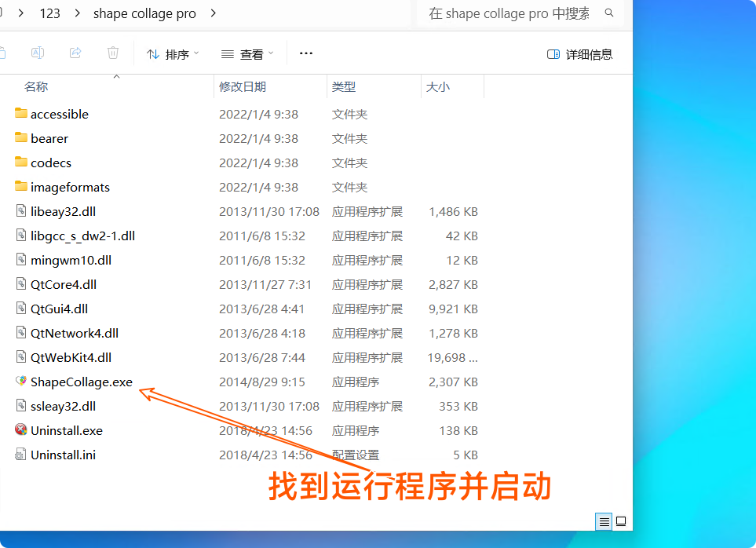Click the bearer folder name
The width and height of the screenshot is (756, 548).
pos(49,139)
